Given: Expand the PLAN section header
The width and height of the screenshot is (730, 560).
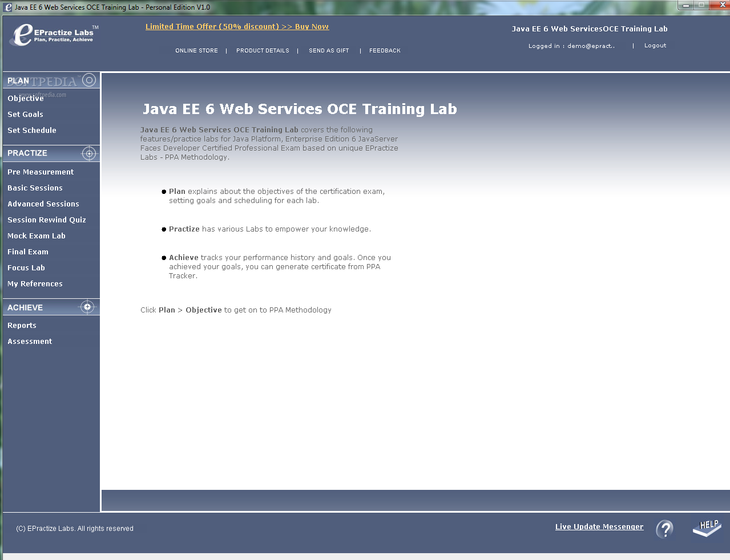Looking at the screenshot, I should click(x=51, y=80).
